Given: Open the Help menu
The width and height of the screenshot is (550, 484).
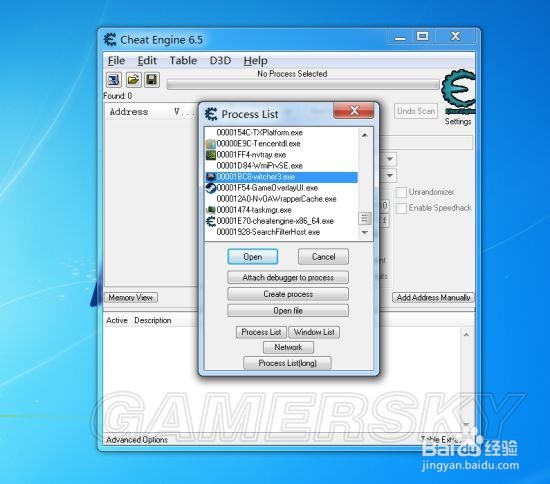Looking at the screenshot, I should [255, 61].
